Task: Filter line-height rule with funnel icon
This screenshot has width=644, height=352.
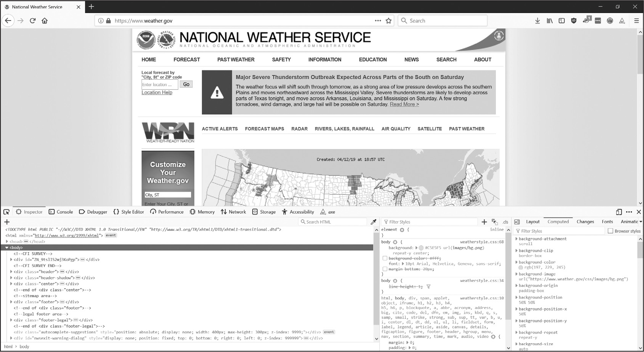Action: (428, 286)
